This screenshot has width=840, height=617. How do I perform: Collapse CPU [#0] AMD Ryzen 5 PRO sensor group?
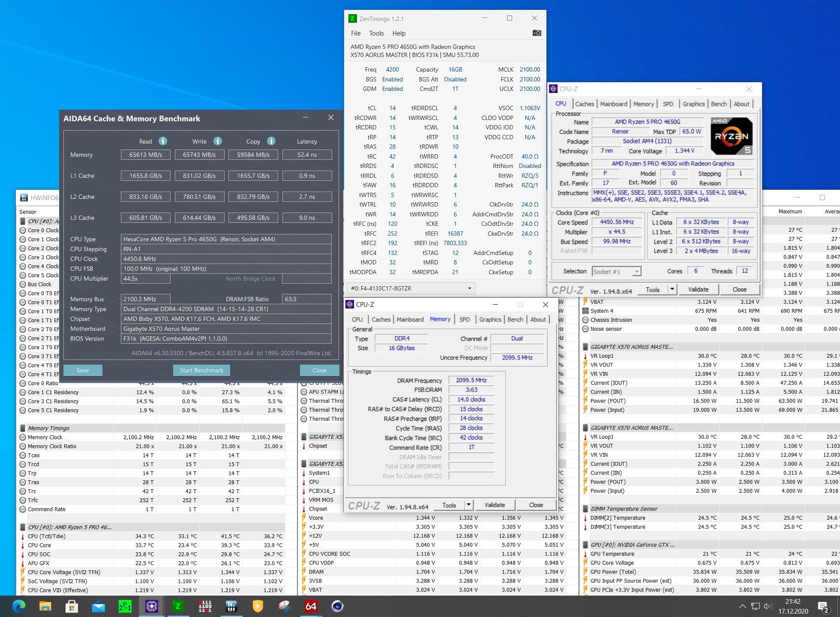23,527
